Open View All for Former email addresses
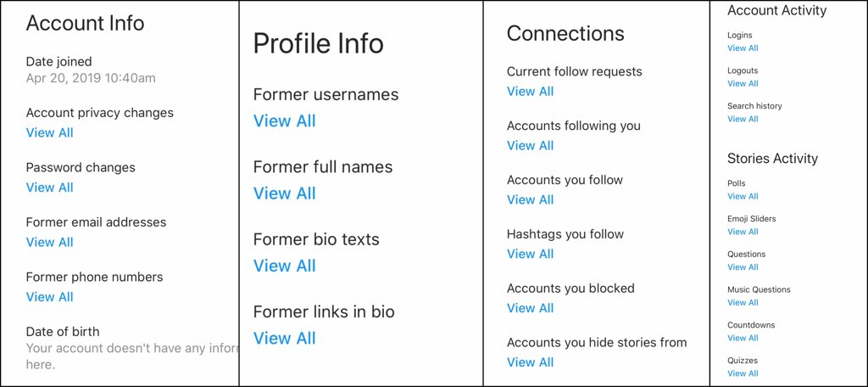868x387 pixels. [49, 242]
